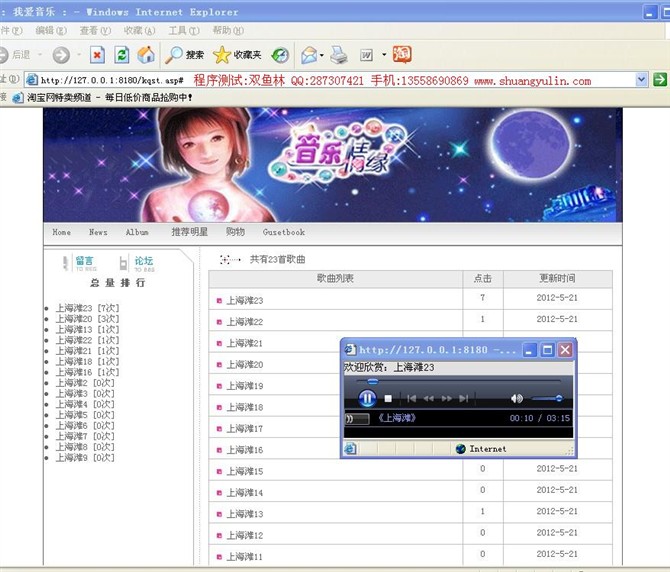This screenshot has height=572, width=670.
Task: Click the History toolbar icon
Action: (x=280, y=55)
